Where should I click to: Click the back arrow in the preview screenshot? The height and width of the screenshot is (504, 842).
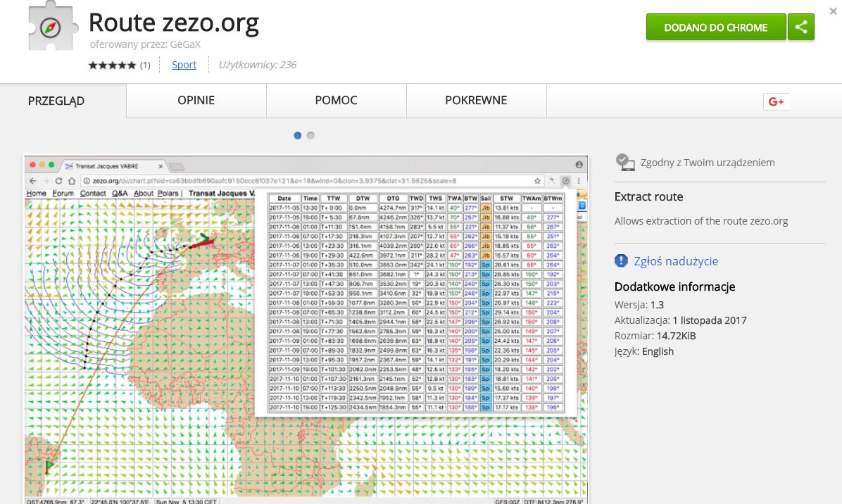(x=33, y=181)
